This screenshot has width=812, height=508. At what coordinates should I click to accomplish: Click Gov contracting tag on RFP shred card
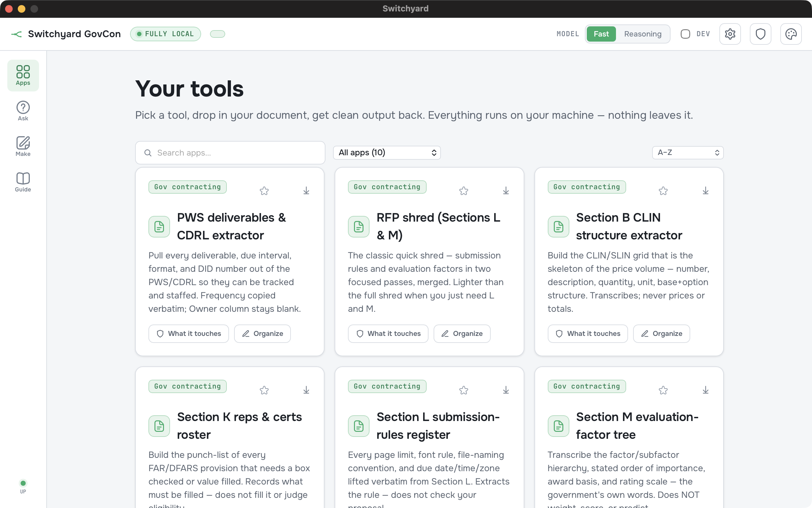387,187
